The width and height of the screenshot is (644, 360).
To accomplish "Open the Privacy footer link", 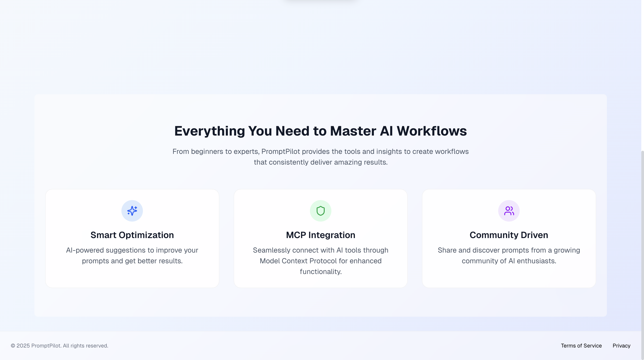I will click(x=621, y=345).
